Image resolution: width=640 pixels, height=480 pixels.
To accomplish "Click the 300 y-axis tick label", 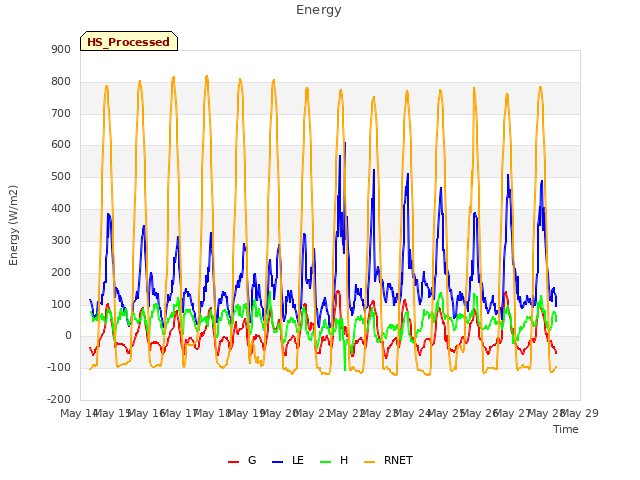I will click(x=61, y=240).
